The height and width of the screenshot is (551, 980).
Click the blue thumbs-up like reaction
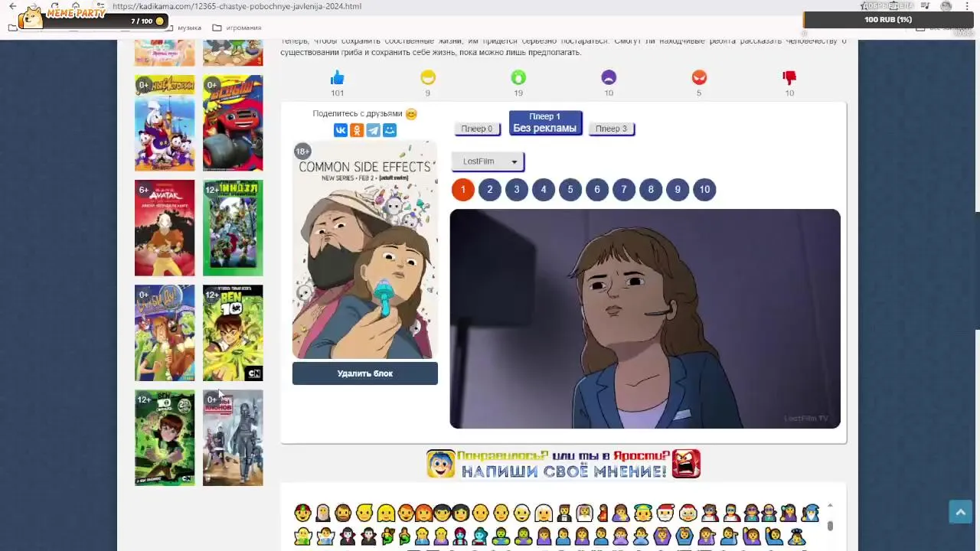pos(338,77)
